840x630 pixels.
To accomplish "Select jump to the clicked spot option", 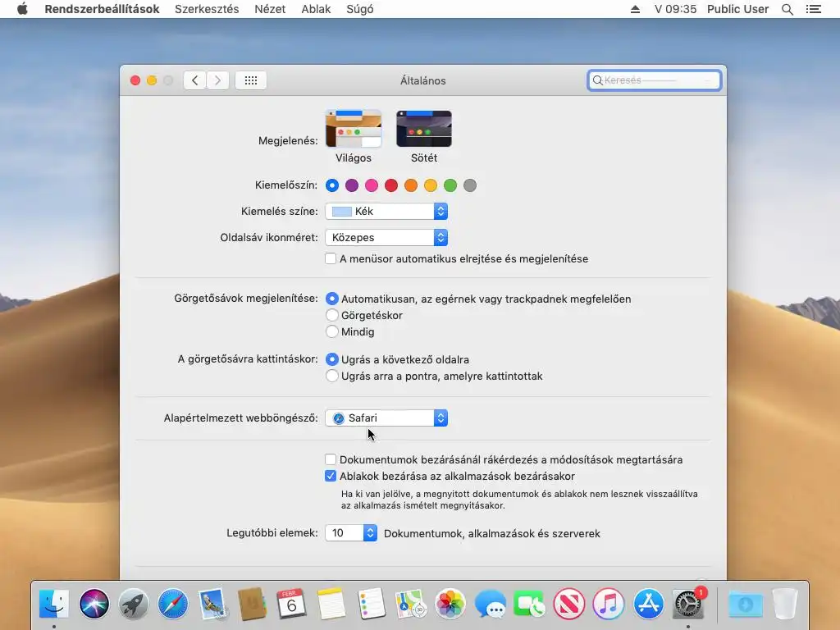I will (332, 376).
